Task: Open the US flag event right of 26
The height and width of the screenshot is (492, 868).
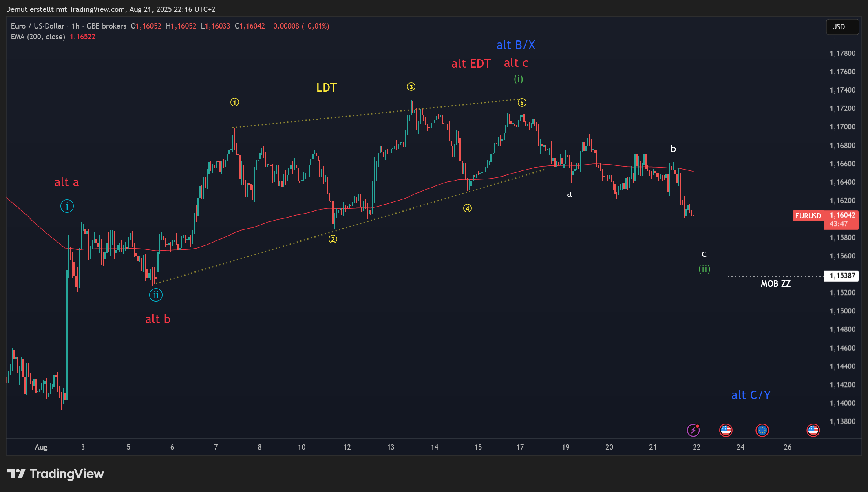Action: click(x=813, y=430)
